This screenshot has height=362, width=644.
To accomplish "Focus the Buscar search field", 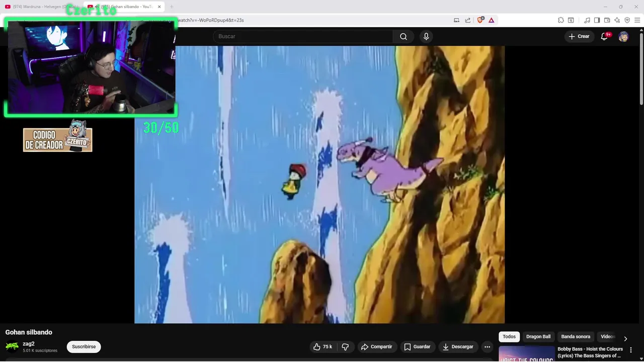I will coord(303,36).
